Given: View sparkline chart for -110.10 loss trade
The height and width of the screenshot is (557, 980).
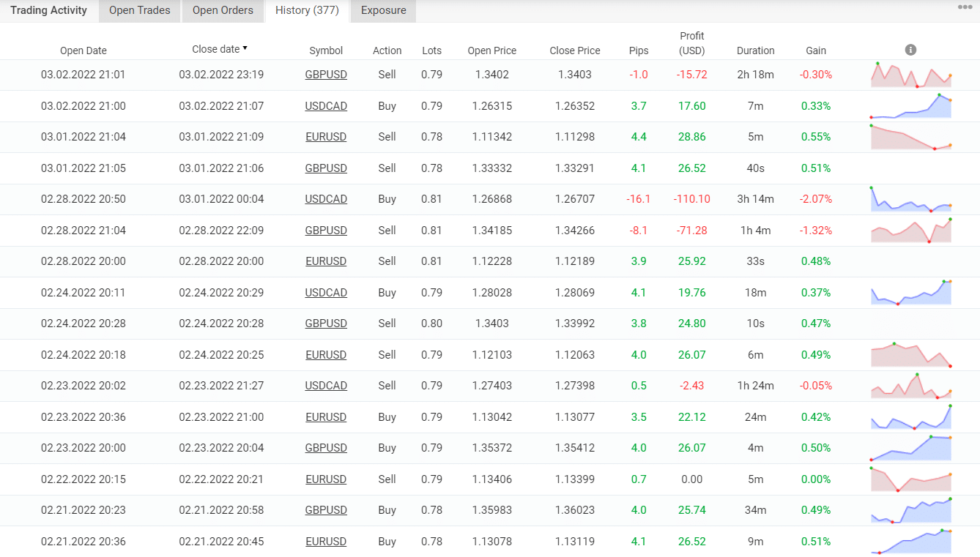Looking at the screenshot, I should click(x=910, y=199).
